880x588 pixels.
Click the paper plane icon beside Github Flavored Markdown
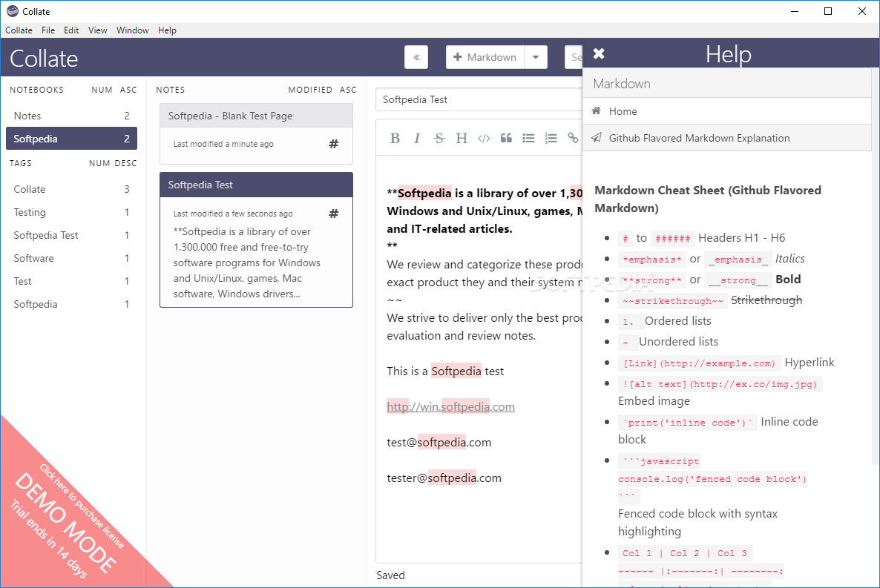597,137
